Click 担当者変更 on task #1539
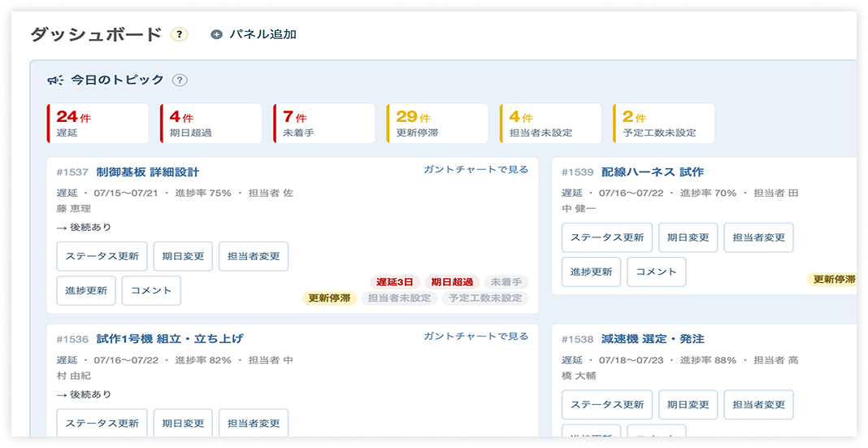Image resolution: width=868 pixels, height=448 pixels. (759, 237)
